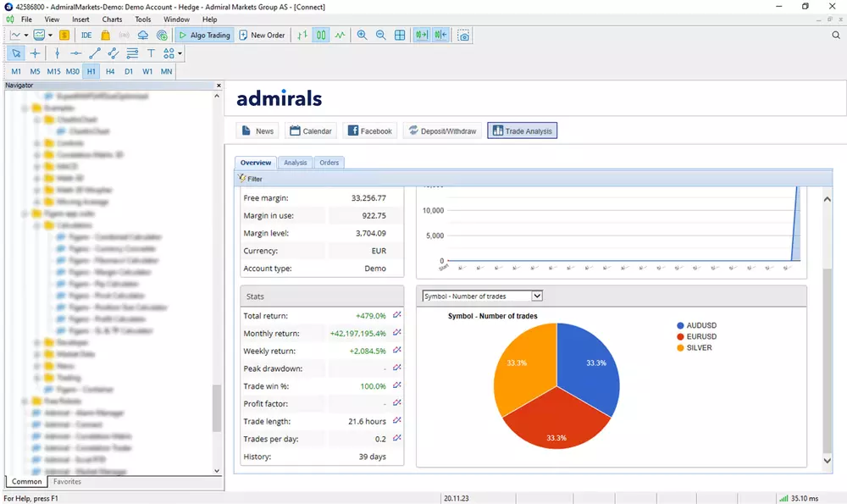Select the text label drawing tool
This screenshot has width=847, height=504.
point(151,53)
